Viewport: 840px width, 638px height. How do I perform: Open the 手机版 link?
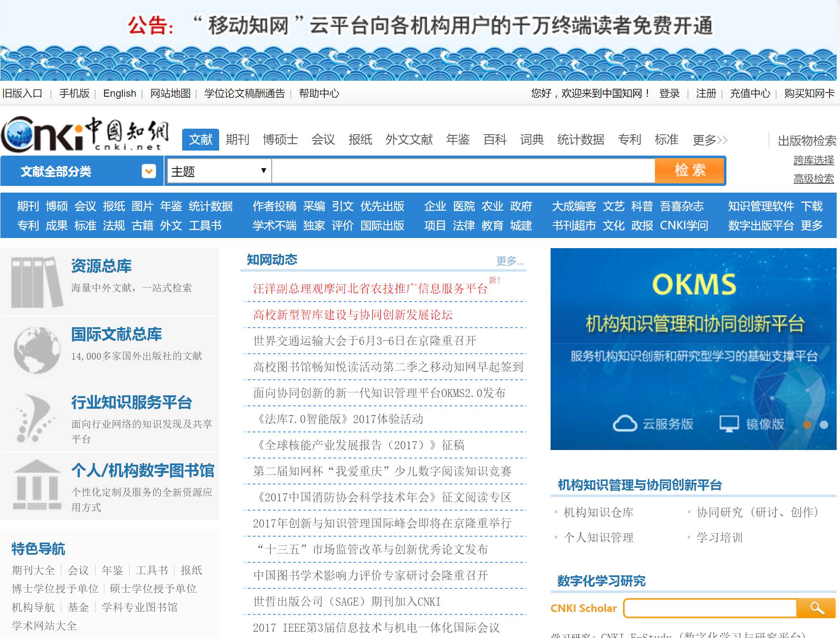[74, 93]
